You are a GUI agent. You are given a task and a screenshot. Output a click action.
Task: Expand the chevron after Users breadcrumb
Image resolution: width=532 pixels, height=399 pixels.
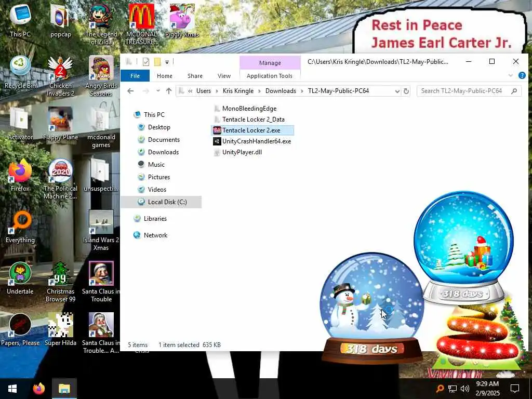tap(217, 91)
